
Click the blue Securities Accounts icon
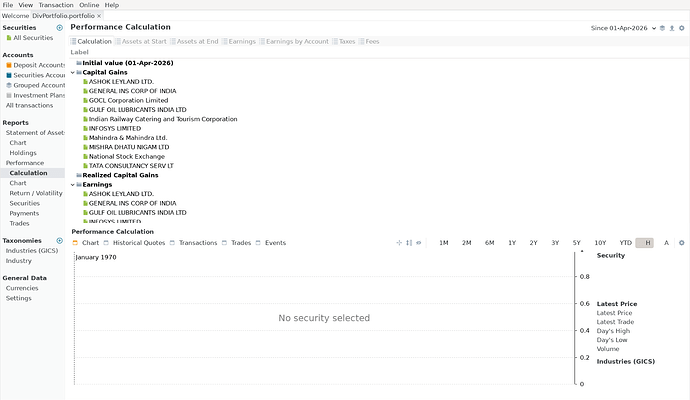click(x=9, y=75)
